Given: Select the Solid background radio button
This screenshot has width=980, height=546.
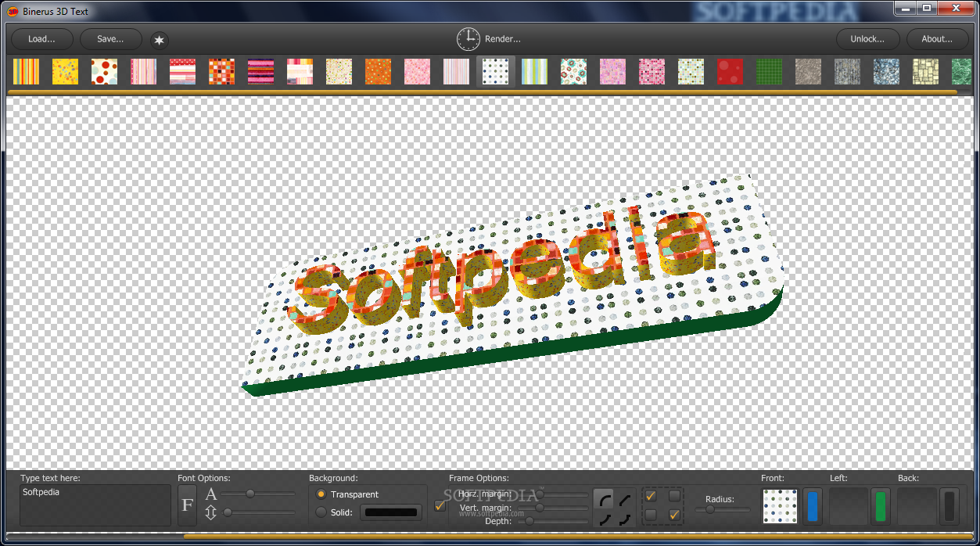Looking at the screenshot, I should coord(321,512).
